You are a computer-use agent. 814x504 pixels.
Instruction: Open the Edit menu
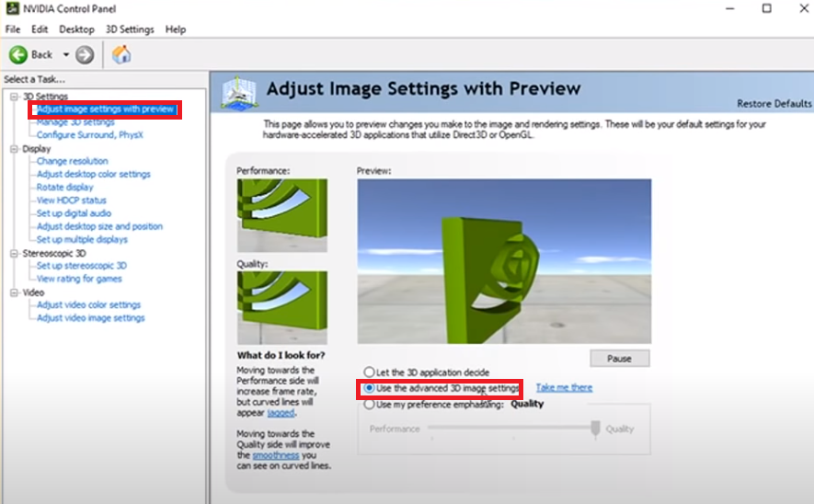click(40, 29)
